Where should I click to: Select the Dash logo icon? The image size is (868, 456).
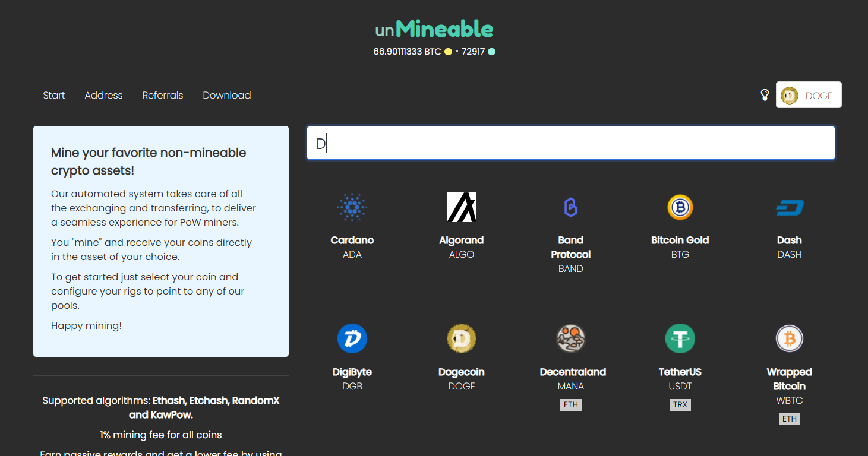pos(790,207)
